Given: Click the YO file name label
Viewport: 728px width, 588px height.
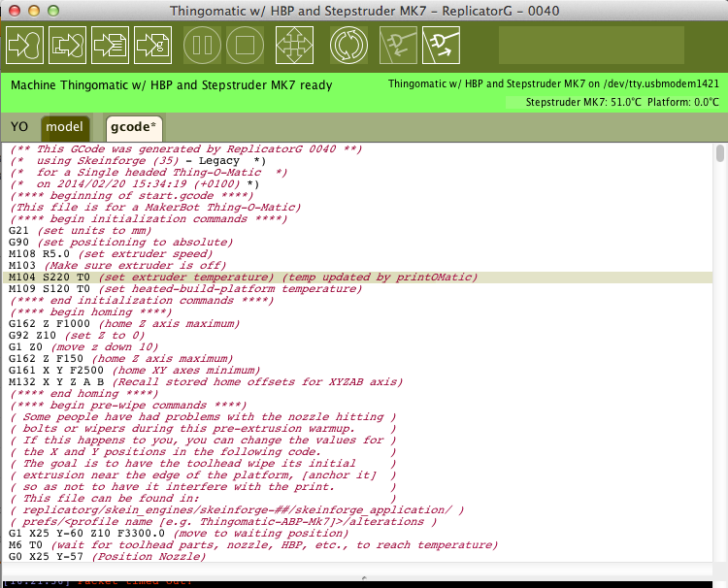Looking at the screenshot, I should click(x=19, y=127).
